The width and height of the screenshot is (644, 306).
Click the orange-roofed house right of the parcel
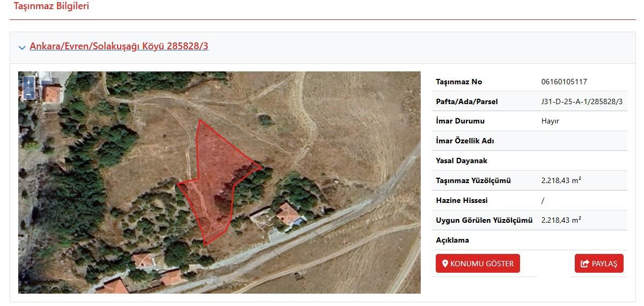point(289,214)
